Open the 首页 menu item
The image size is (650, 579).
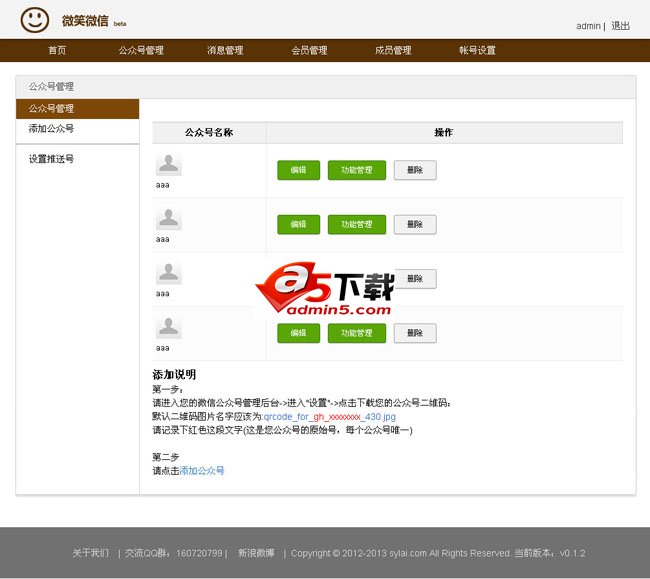(x=57, y=51)
